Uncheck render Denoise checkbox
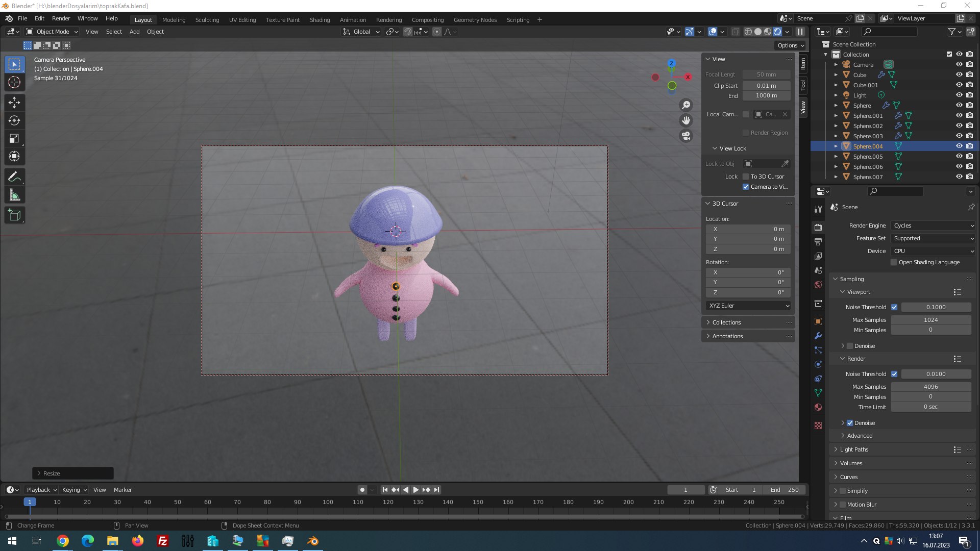This screenshot has width=980, height=551. point(850,423)
